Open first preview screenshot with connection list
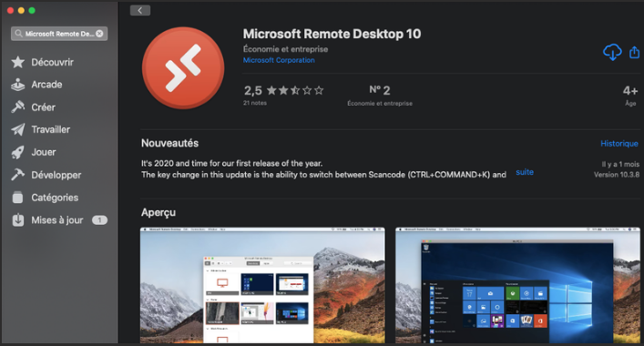644x346 pixels. [262, 285]
